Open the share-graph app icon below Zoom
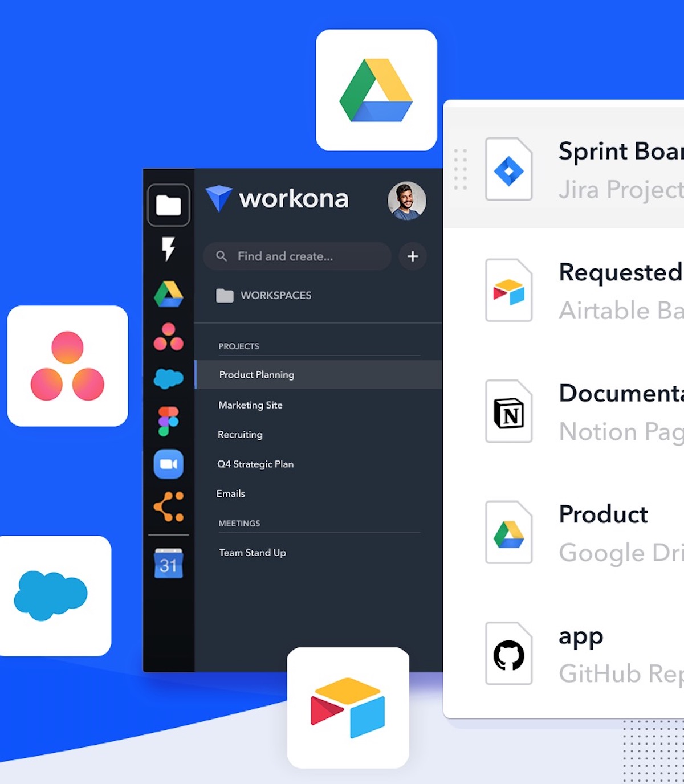The image size is (684, 784). tap(168, 506)
